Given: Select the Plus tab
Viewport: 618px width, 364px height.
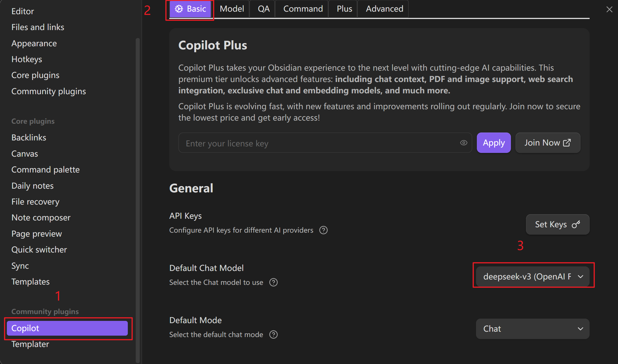Looking at the screenshot, I should (x=344, y=9).
